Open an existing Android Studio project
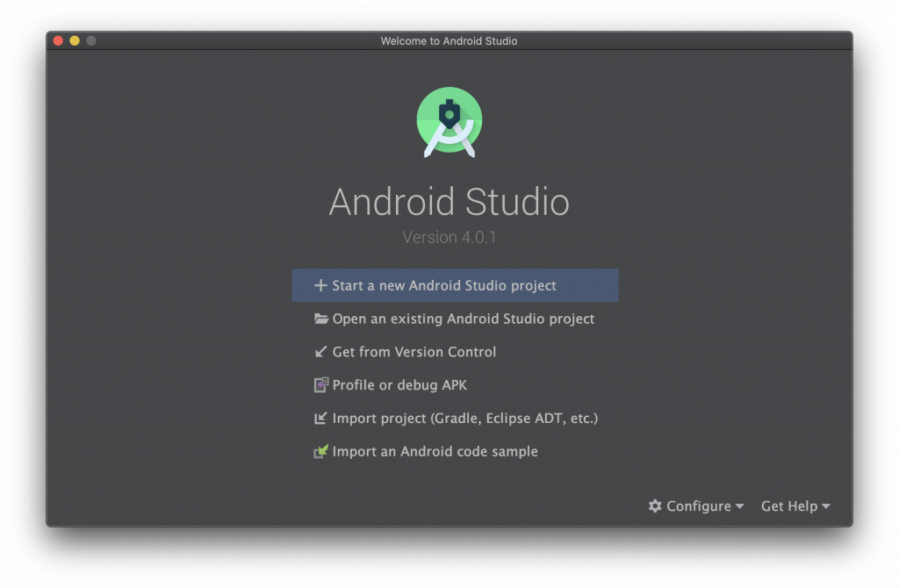Screen dimensions: 899x588 pos(456,319)
